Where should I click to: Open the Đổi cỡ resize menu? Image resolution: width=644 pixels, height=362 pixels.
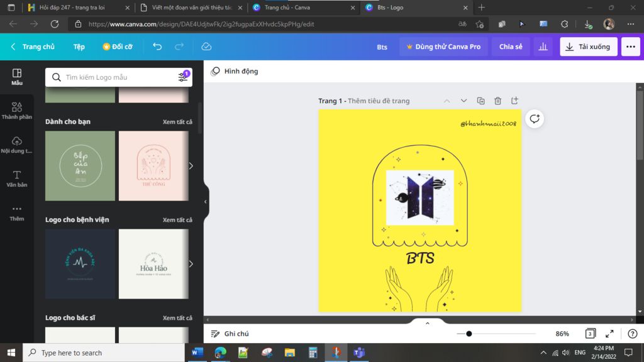pyautogui.click(x=118, y=47)
